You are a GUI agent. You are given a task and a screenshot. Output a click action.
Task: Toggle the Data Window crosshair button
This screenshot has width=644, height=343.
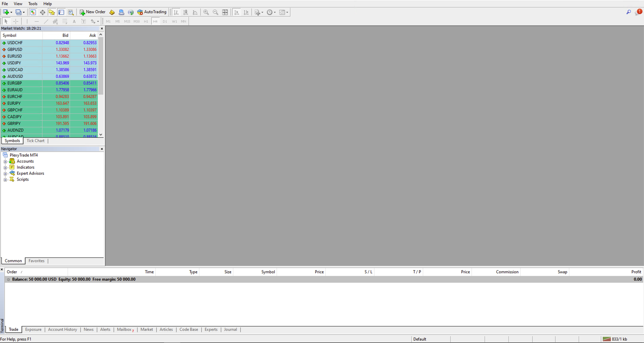(42, 12)
